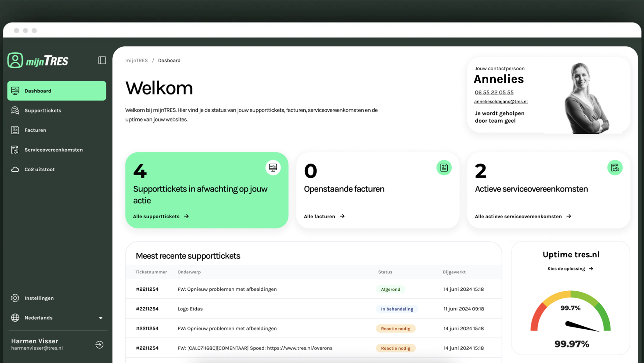Click the mijnTRES breadcrumb

pos(136,60)
